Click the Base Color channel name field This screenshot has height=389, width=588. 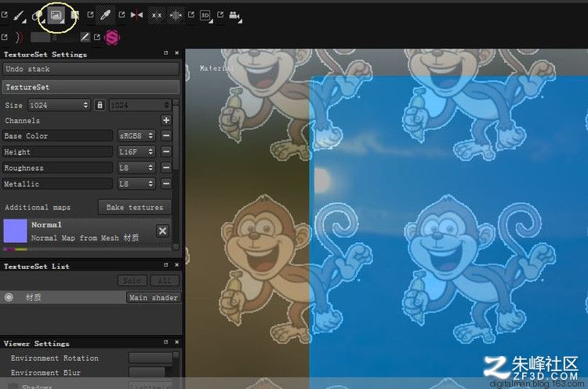point(57,136)
